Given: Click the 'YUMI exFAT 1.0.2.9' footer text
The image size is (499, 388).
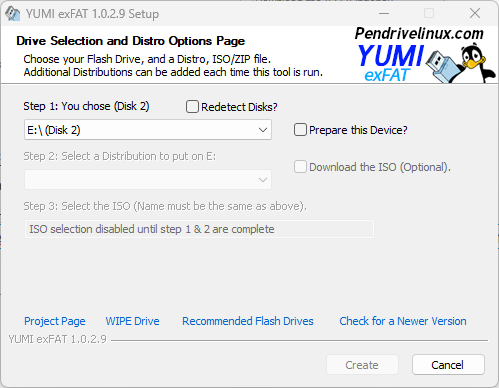Looking at the screenshot, I should pyautogui.click(x=58, y=339).
